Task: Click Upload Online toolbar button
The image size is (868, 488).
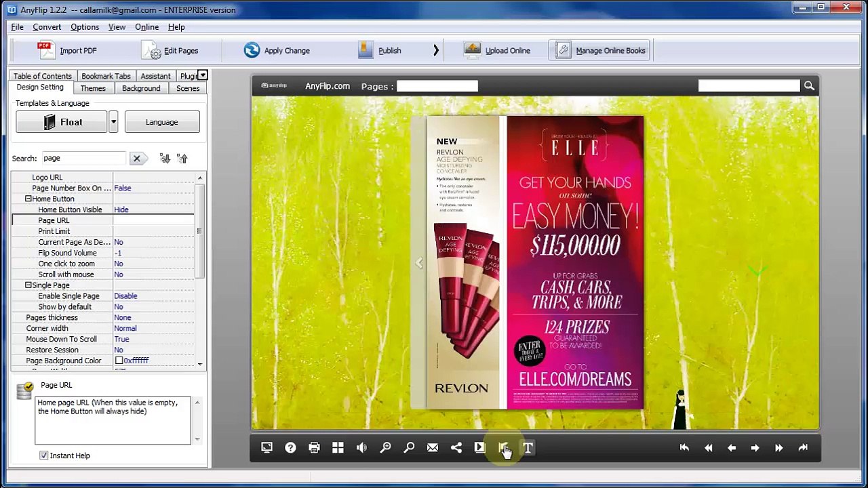Action: pyautogui.click(x=497, y=50)
